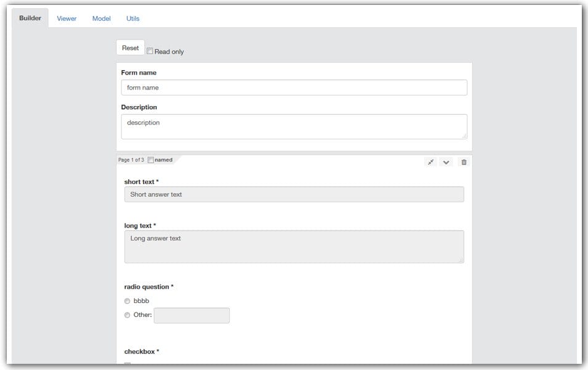Delete Page 1 with the trash icon
This screenshot has height=370, width=588.
(x=464, y=162)
